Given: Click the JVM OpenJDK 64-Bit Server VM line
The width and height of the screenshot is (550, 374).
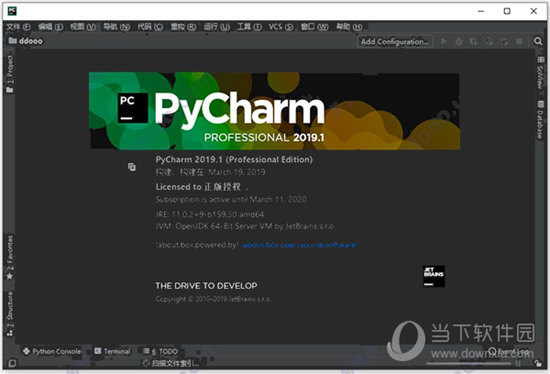Looking at the screenshot, I should coord(245,226).
